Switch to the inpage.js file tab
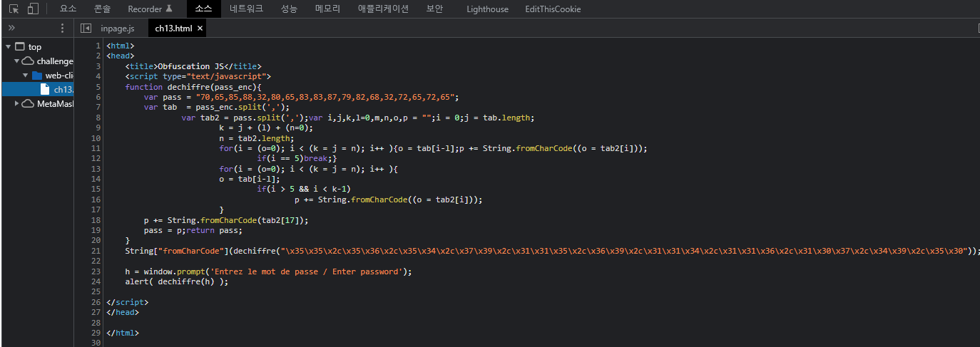 pos(118,28)
